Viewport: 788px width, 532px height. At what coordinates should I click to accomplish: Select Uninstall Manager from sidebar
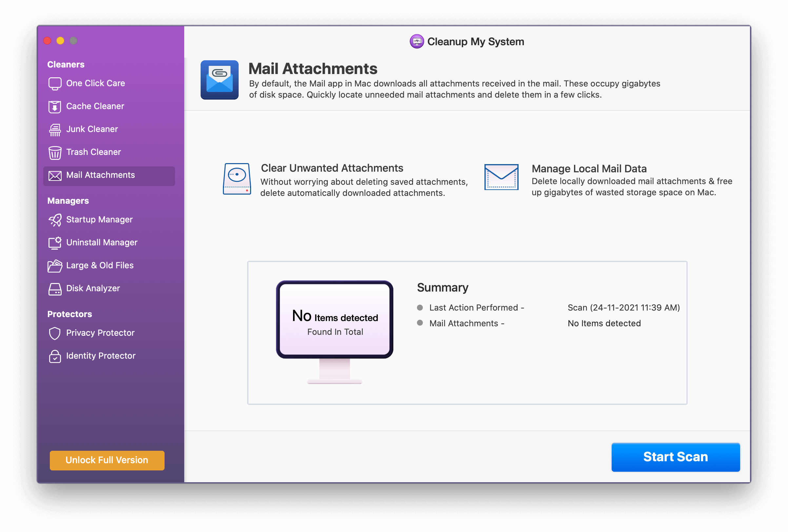coord(102,242)
